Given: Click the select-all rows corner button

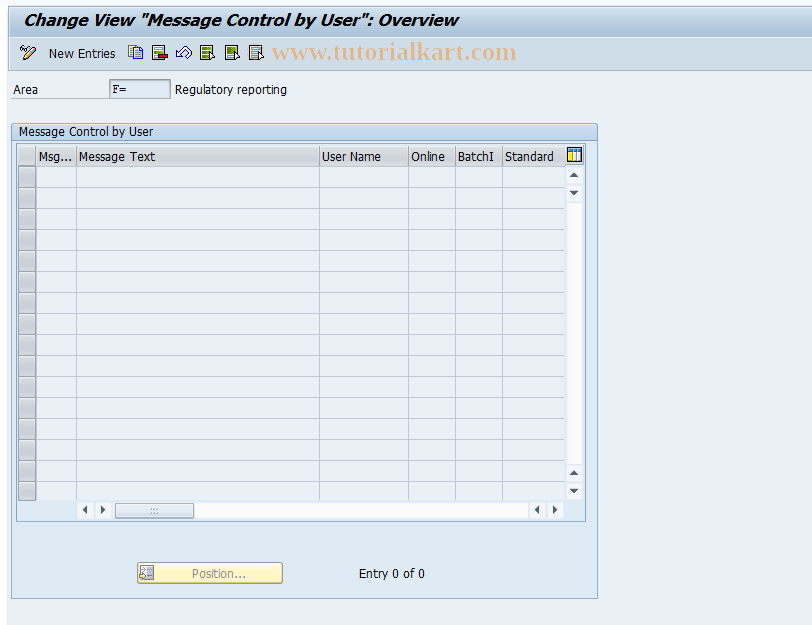Looking at the screenshot, I should click(x=26, y=156).
